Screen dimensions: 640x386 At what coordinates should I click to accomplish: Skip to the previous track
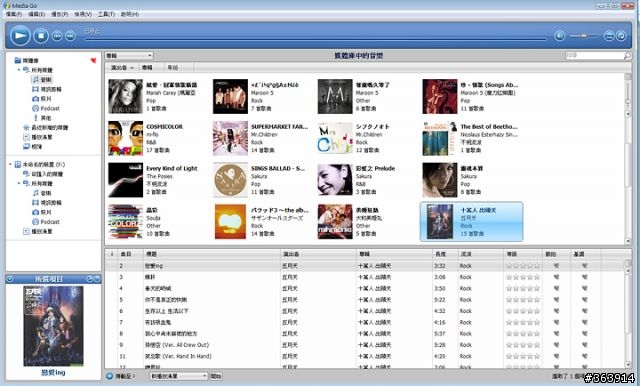pos(57,36)
